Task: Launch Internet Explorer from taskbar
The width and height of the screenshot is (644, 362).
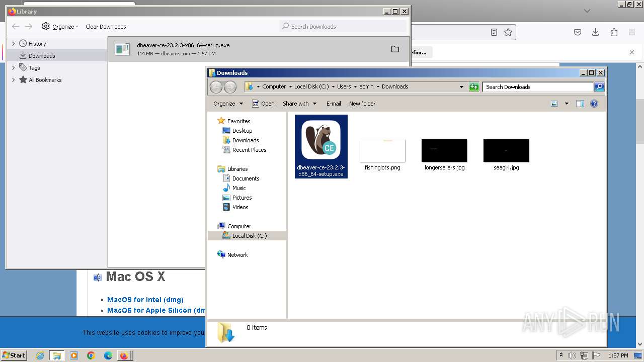Action: [x=40, y=355]
